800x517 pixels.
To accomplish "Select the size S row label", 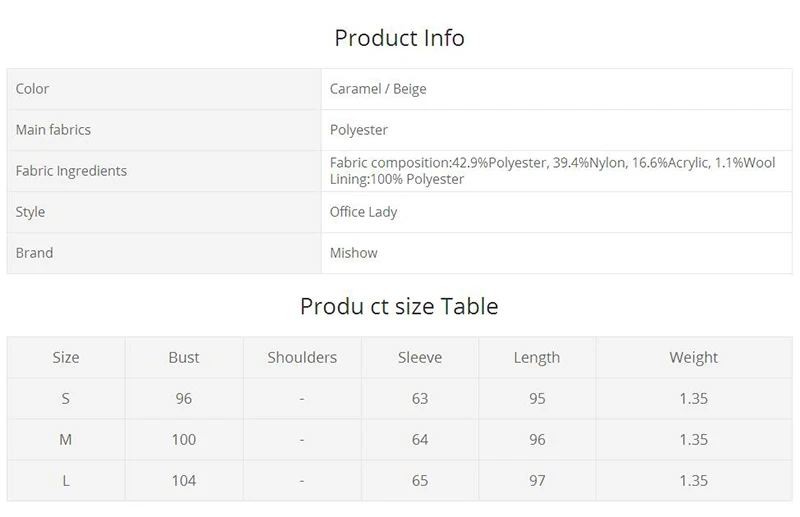I will (66, 399).
